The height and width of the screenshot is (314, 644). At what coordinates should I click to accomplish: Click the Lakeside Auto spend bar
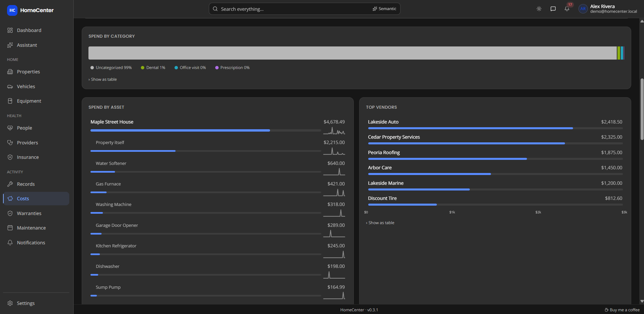tap(470, 128)
